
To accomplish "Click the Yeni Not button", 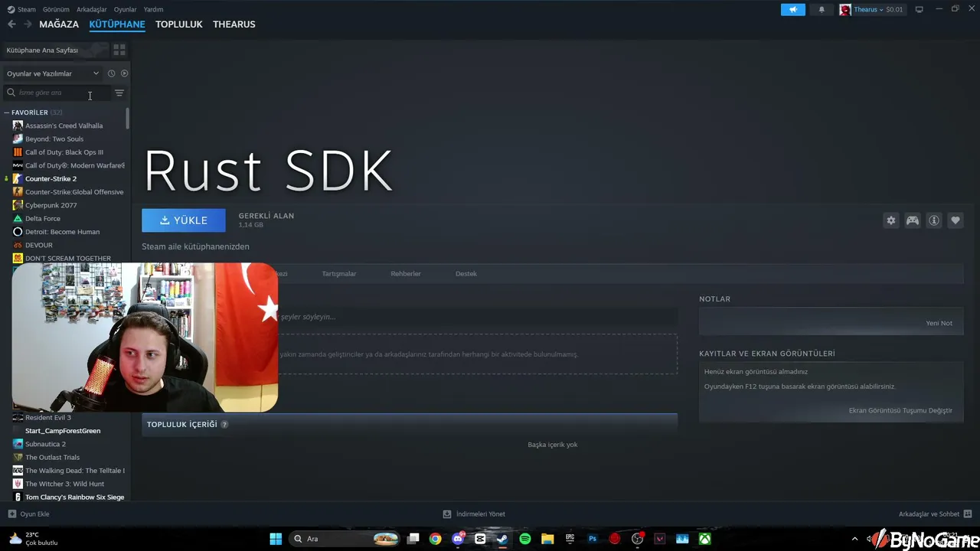I will tap(939, 323).
